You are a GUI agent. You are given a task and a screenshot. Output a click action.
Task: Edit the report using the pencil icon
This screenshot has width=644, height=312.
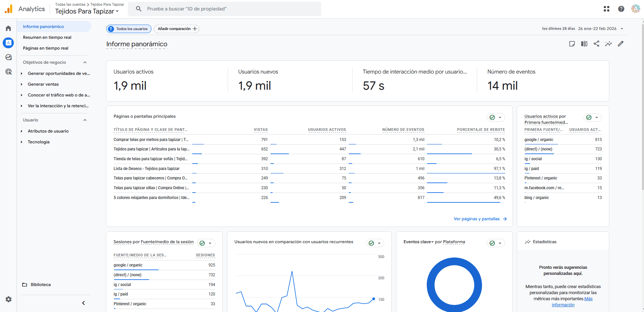(621, 44)
